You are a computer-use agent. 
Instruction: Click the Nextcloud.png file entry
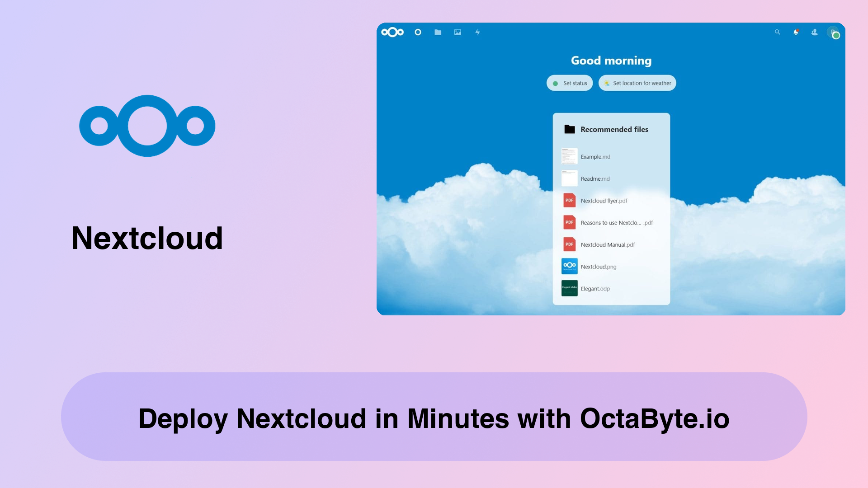(599, 266)
